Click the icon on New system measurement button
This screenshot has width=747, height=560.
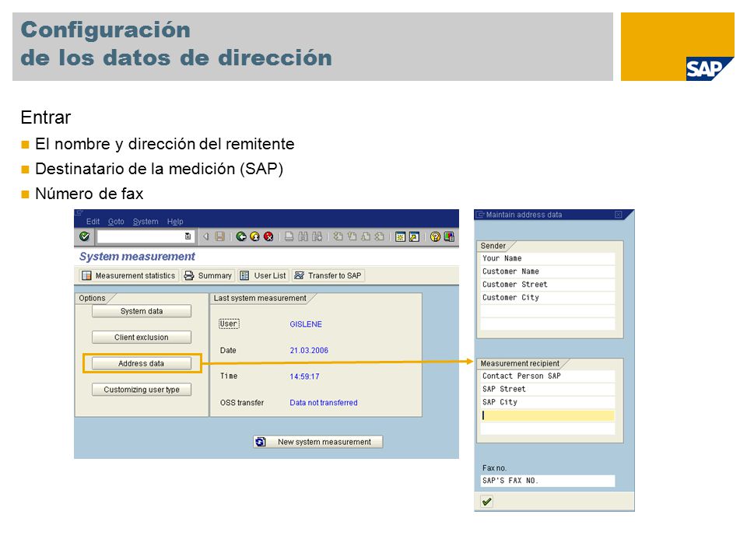click(261, 442)
